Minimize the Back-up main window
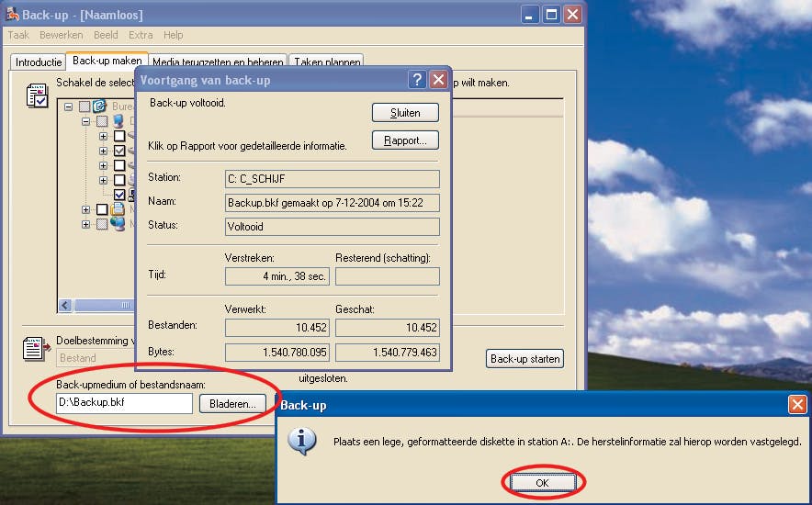 (529, 15)
